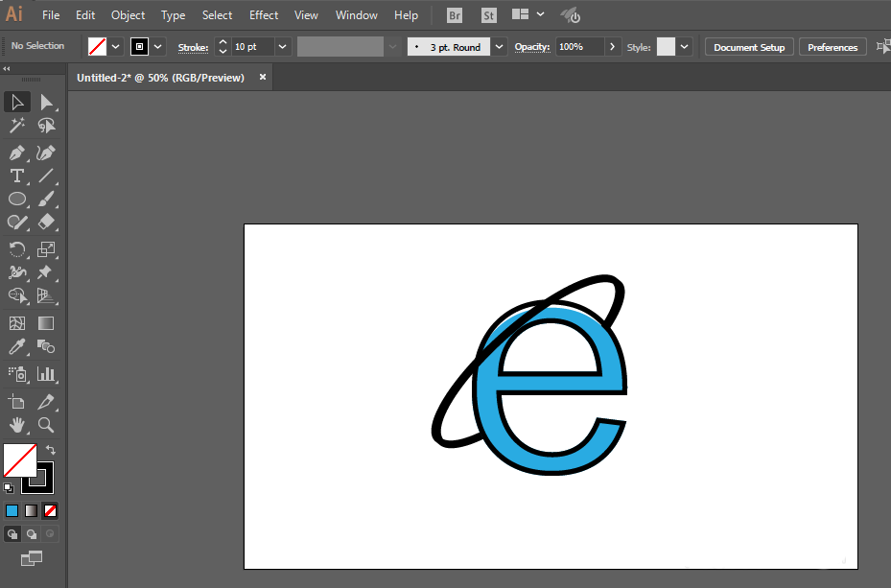Select the Gradient tool

[x=46, y=324]
